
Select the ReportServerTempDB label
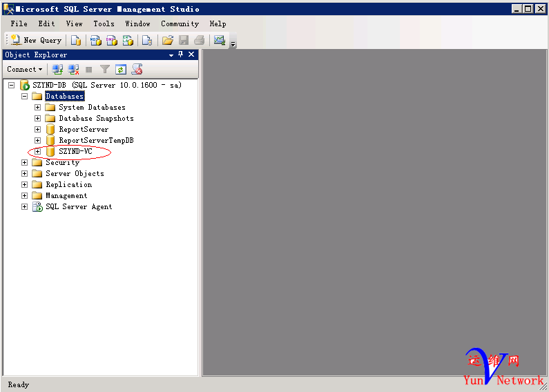pos(96,140)
